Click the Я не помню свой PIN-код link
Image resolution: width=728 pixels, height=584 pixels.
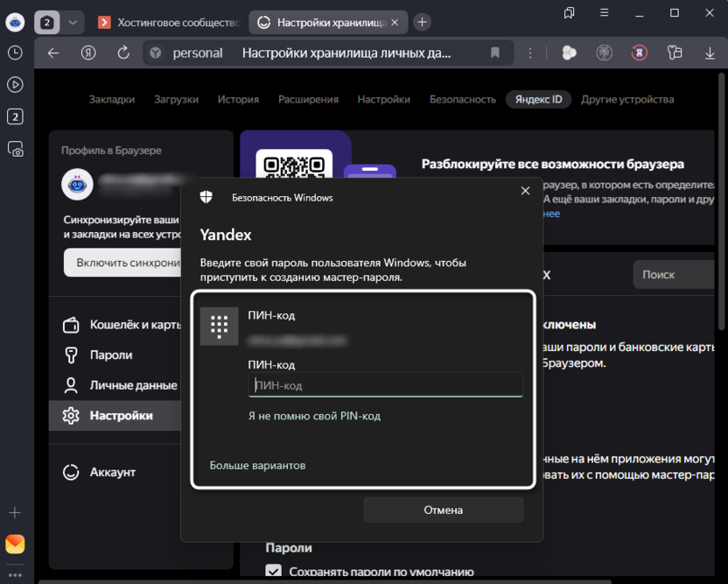point(314,416)
